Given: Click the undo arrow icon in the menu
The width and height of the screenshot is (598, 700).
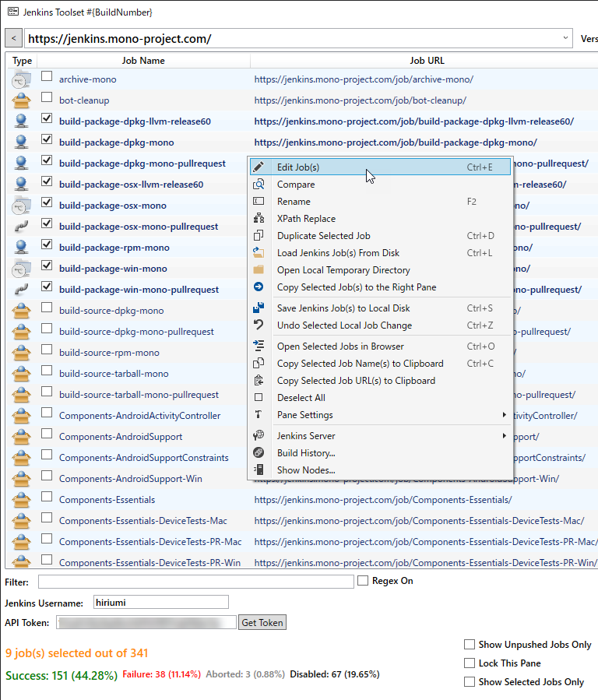Looking at the screenshot, I should [259, 325].
